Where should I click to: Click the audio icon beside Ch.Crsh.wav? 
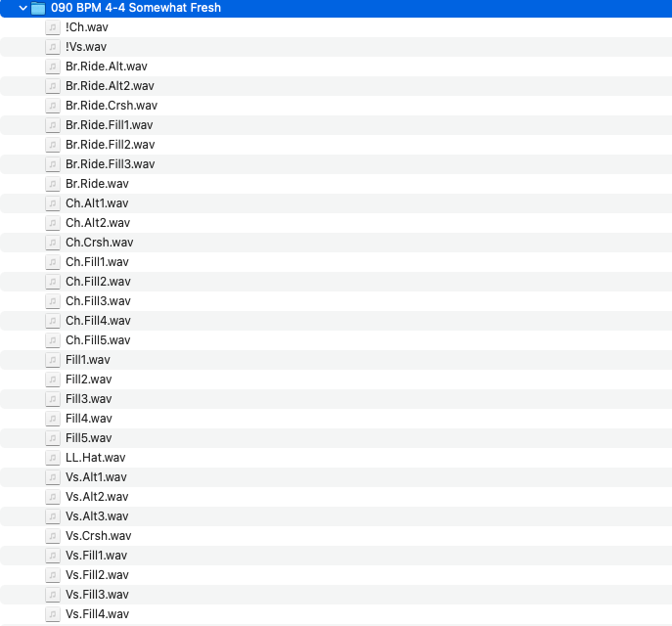(x=53, y=243)
